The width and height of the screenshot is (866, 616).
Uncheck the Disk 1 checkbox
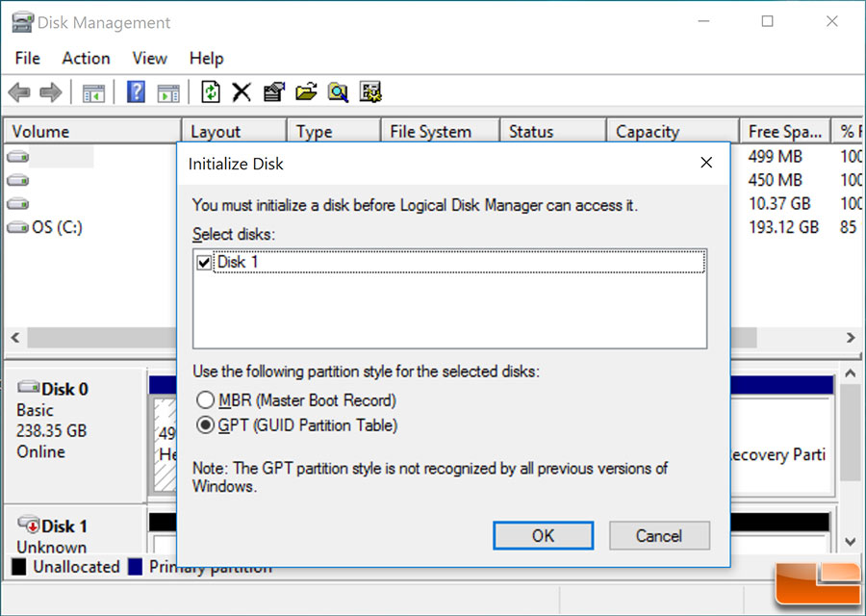click(204, 262)
